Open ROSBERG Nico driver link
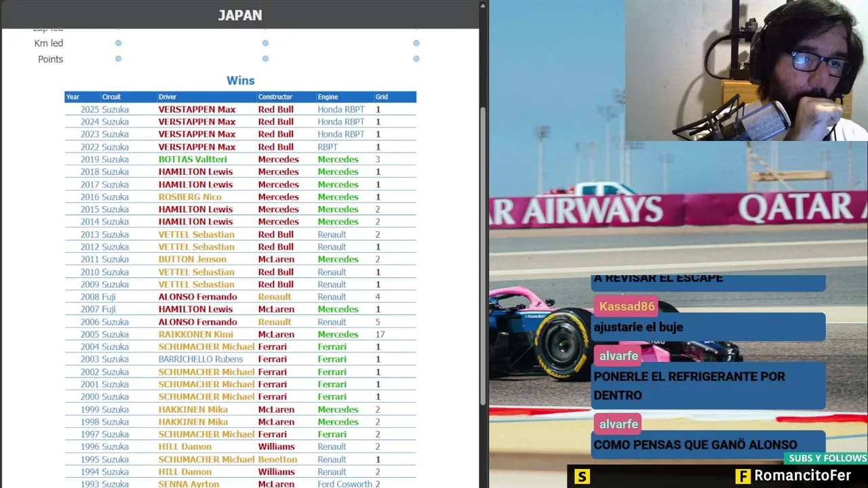 [x=190, y=197]
